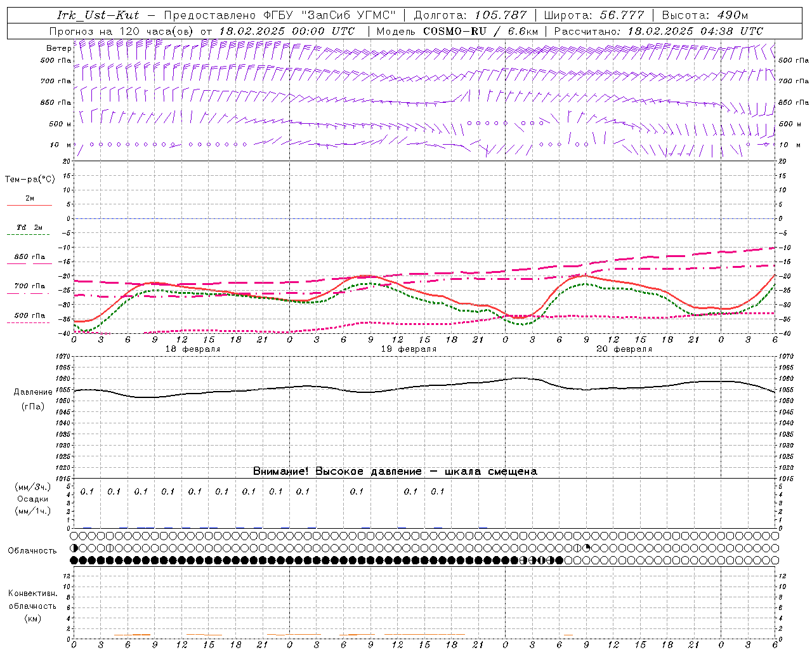Click the "Осадки" precipitation panel label
The image size is (812, 650).
(x=32, y=499)
